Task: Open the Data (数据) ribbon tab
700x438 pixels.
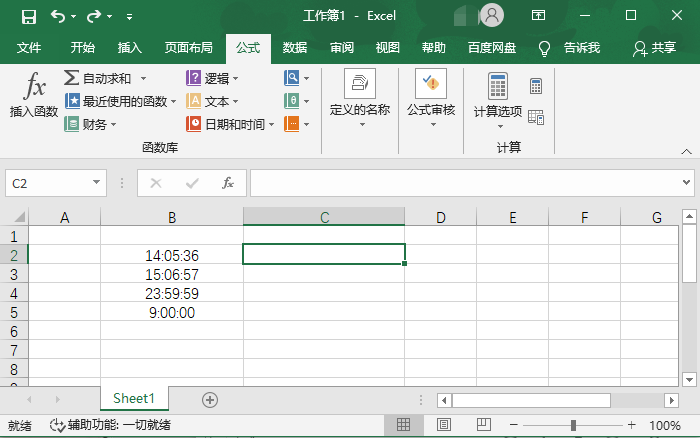Action: pyautogui.click(x=294, y=47)
